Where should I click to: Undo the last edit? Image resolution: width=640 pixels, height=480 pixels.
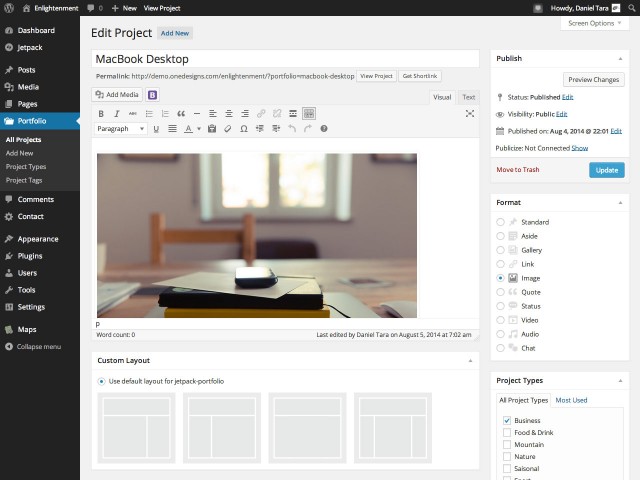pyautogui.click(x=292, y=129)
